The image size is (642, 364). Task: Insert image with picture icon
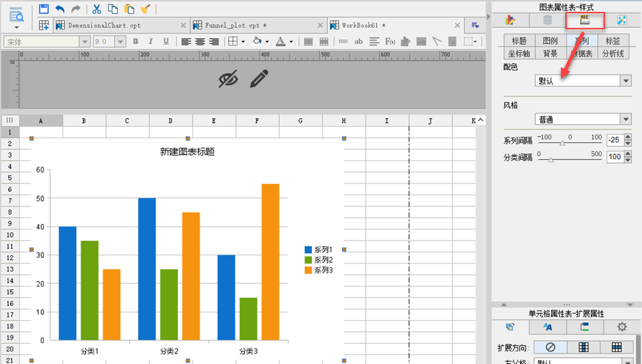point(421,41)
